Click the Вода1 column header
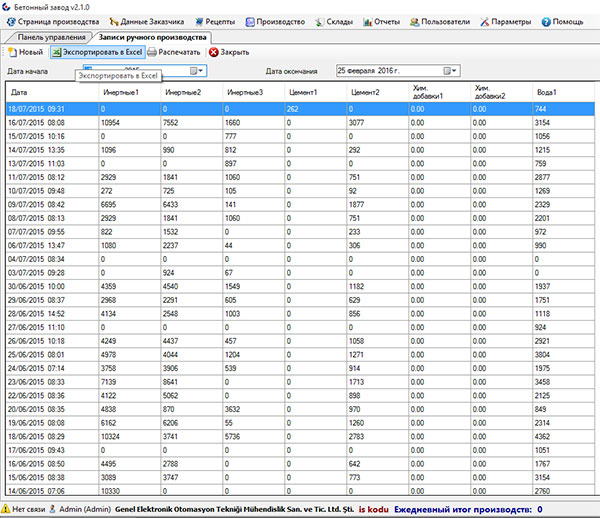 (545, 92)
